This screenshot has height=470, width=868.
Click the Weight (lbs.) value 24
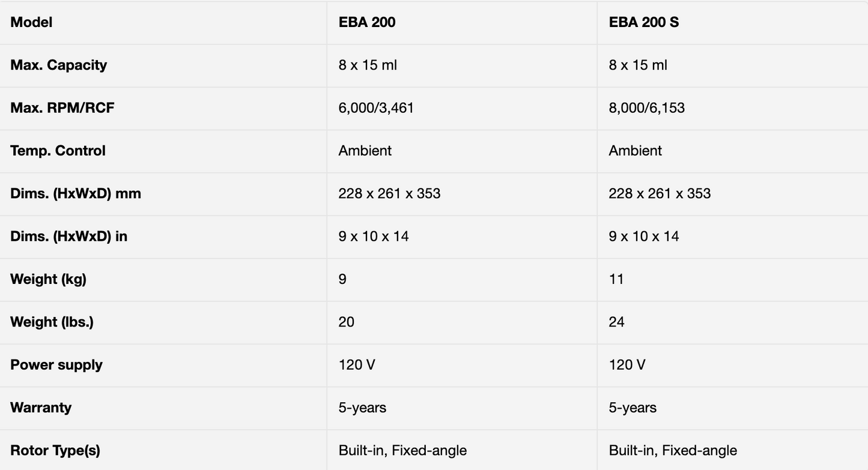[x=617, y=322]
